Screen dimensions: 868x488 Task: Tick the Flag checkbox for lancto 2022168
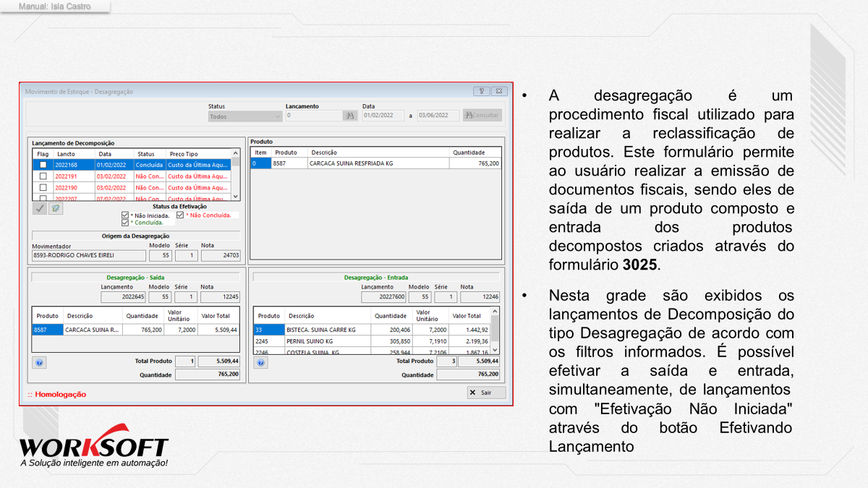tap(43, 165)
